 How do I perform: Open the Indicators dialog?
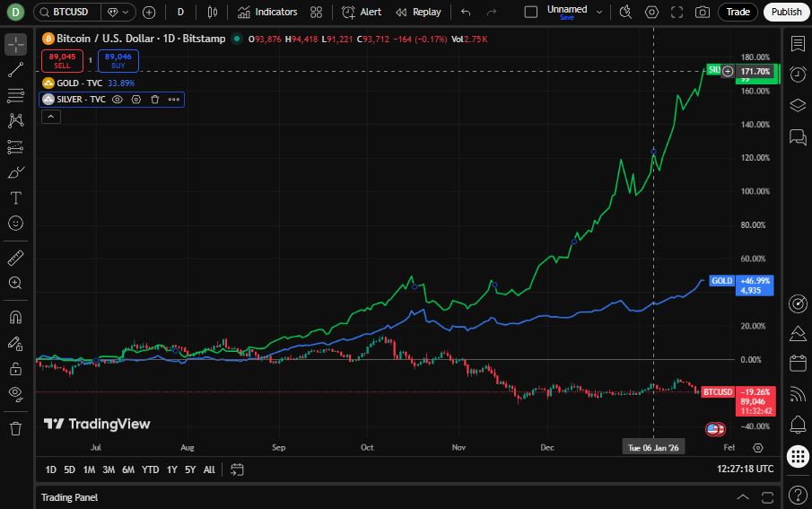click(x=267, y=12)
